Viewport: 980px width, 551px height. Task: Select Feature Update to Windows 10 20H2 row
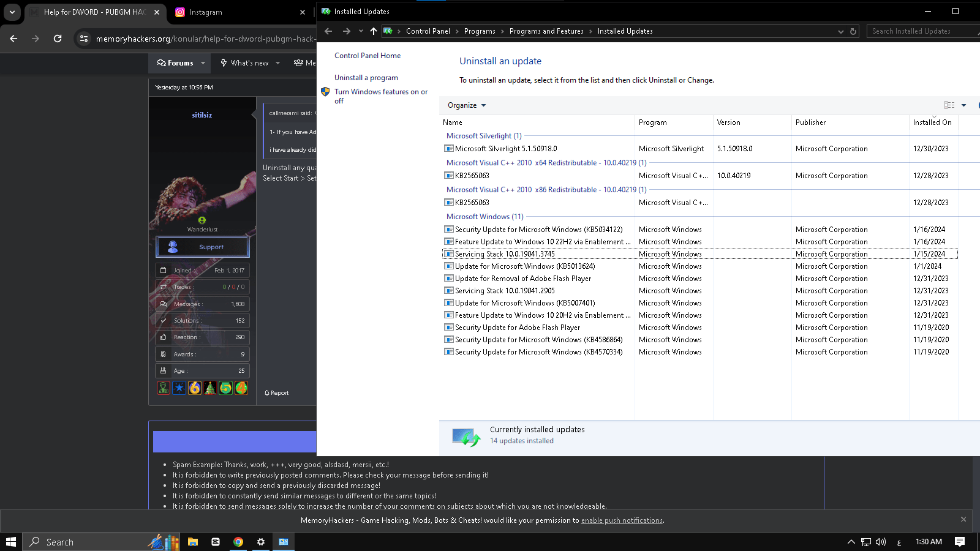pos(700,315)
